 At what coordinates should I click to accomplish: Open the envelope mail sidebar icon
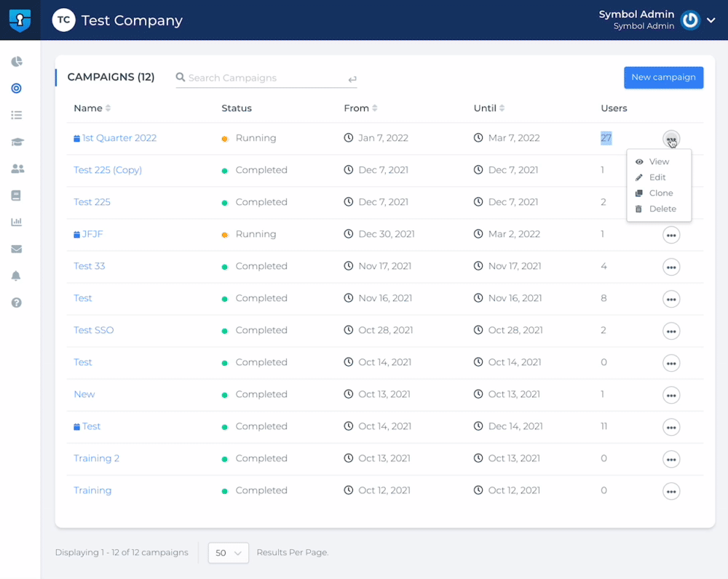[x=17, y=249]
